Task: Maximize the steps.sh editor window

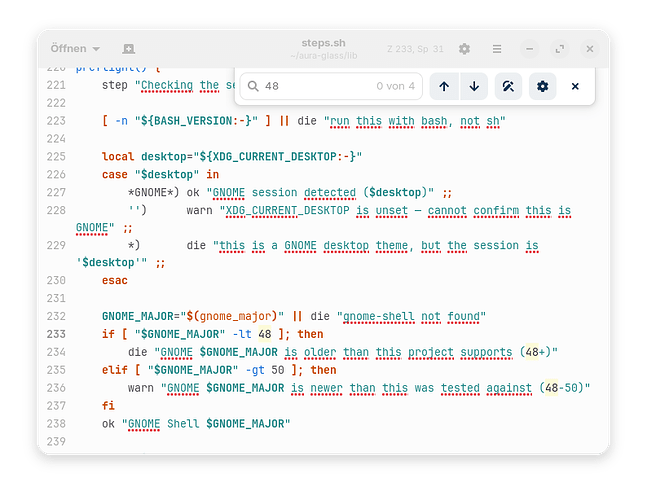Action: point(559,49)
